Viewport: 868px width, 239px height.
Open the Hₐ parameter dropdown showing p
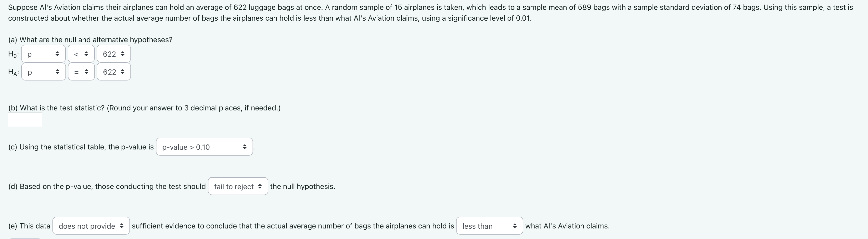[x=43, y=72]
